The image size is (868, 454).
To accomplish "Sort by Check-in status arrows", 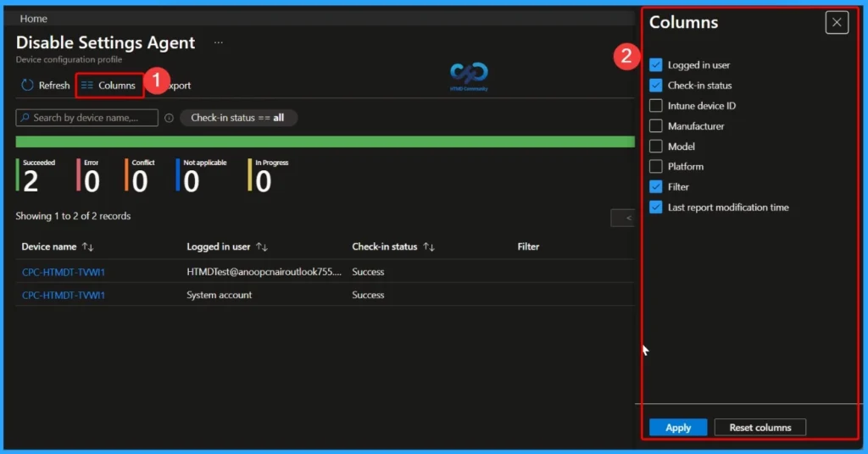I will pyautogui.click(x=428, y=246).
